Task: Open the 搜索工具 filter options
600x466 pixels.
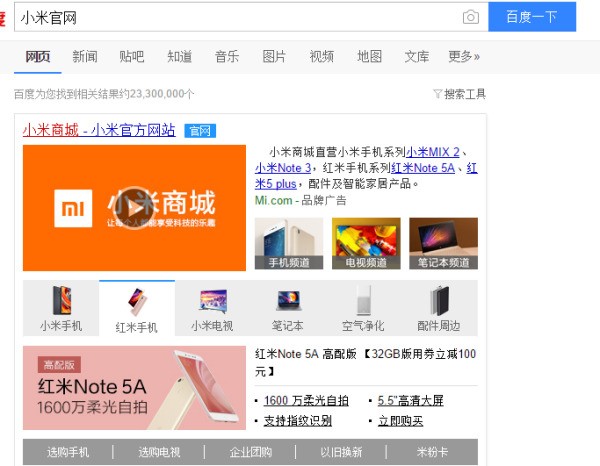Action: click(x=459, y=94)
